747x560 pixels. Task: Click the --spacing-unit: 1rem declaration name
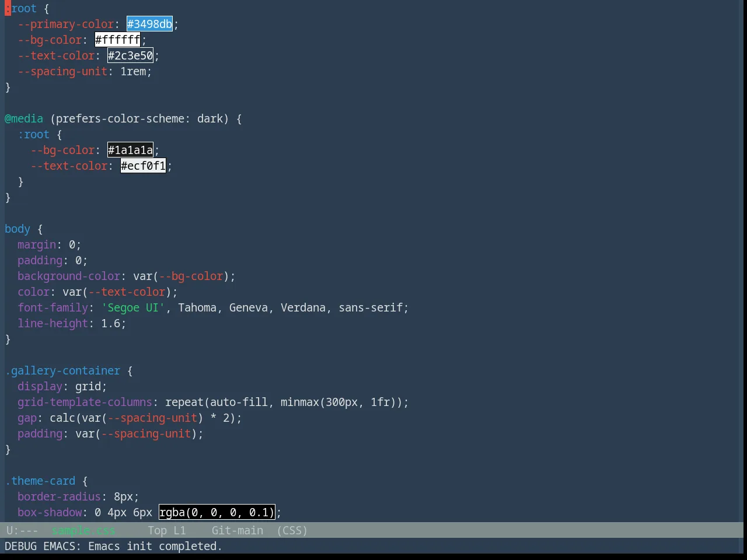(63, 71)
